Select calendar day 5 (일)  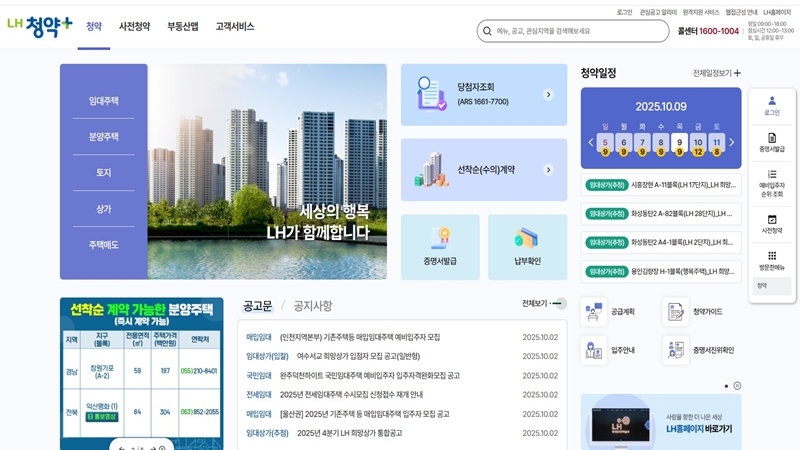pos(605,144)
